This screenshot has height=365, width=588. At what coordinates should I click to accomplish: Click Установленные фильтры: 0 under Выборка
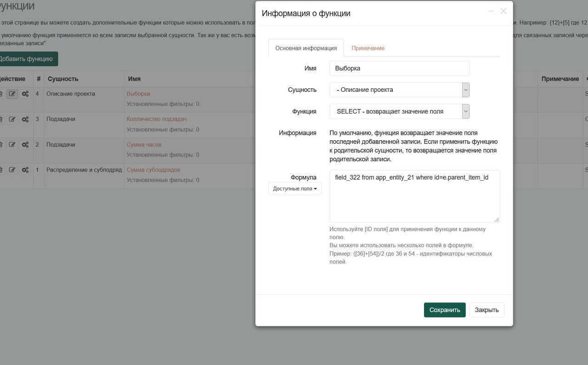coord(163,104)
